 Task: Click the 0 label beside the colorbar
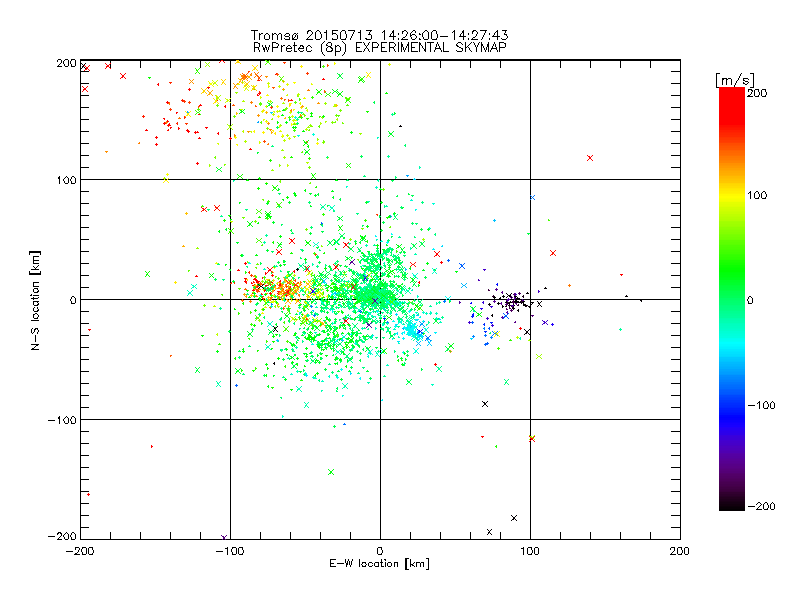tap(751, 301)
